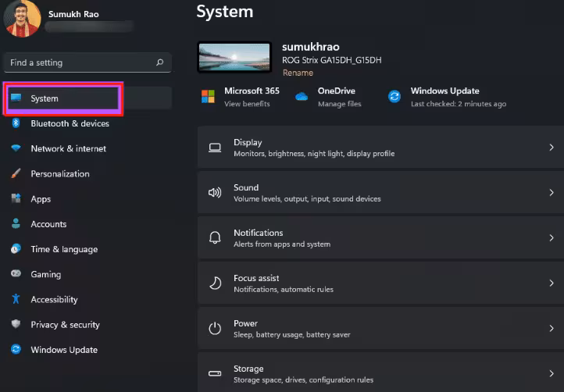
Task: Click the OneDrive cloud icon
Action: 302,96
